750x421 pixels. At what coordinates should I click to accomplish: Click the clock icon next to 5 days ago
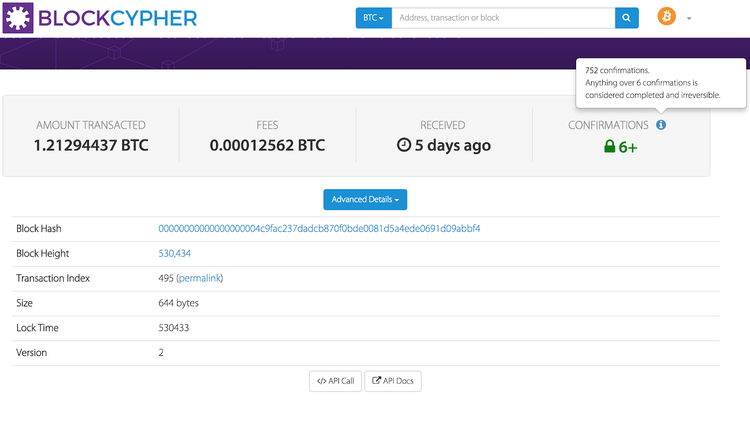point(403,145)
